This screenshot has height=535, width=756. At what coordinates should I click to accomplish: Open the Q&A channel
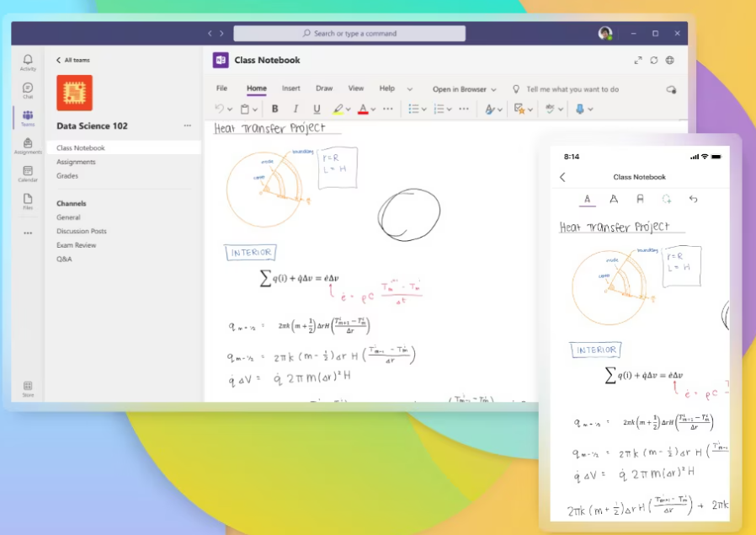coord(64,259)
